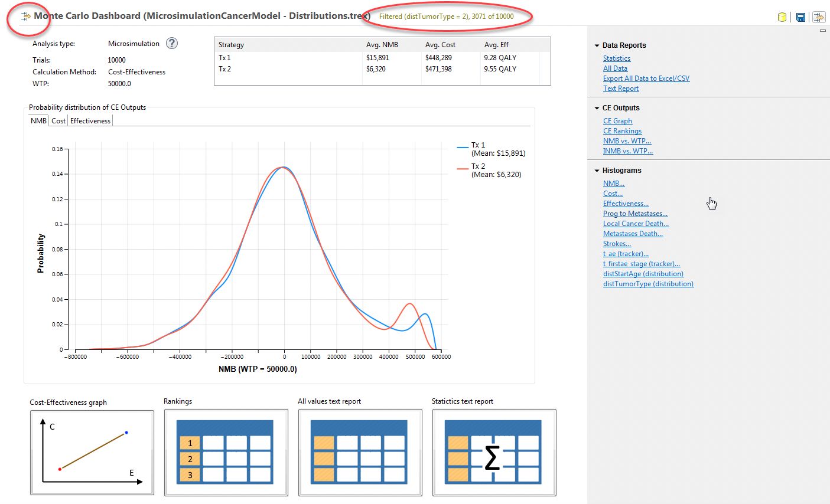This screenshot has width=830, height=504.
Task: Click the blue Tx 1 legend line
Action: 463,146
